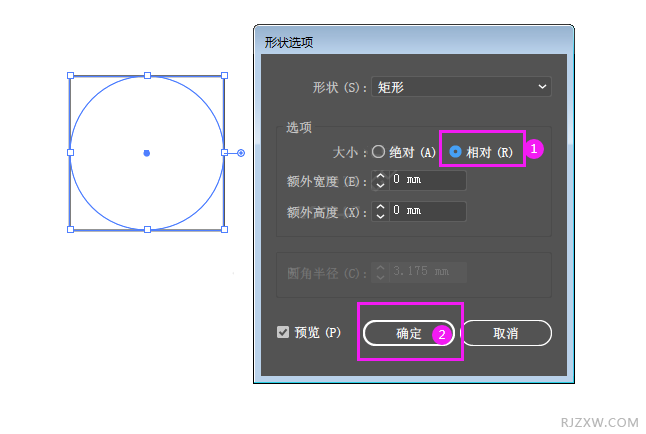Select the 相对 (R) size radio button
This screenshot has width=646, height=434.
455,152
